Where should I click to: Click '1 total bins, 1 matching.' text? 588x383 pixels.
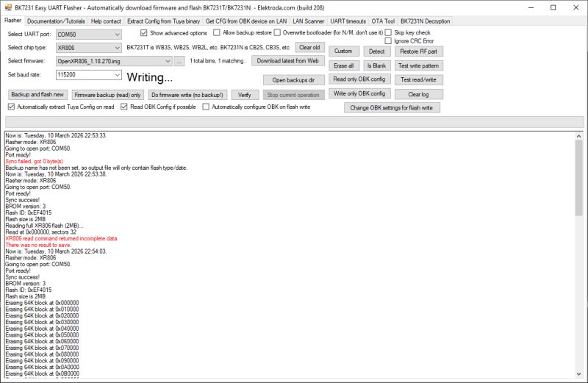217,61
